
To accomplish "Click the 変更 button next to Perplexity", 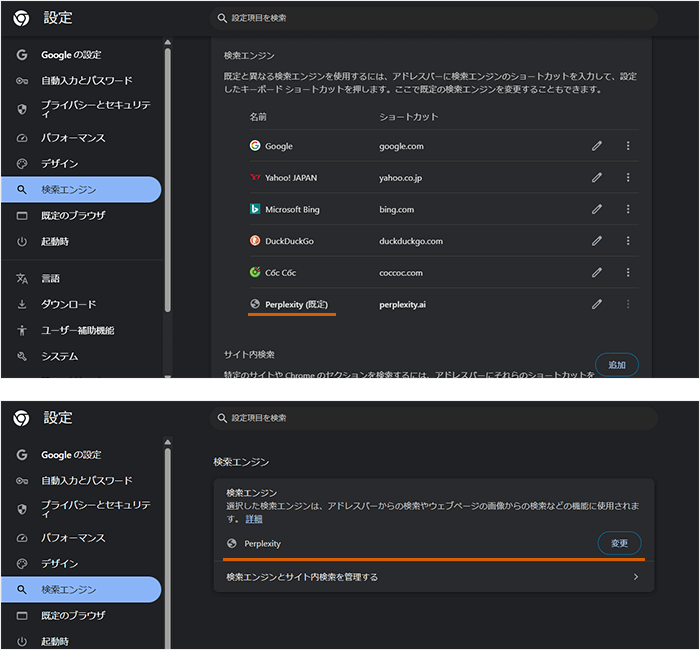I will tap(619, 543).
